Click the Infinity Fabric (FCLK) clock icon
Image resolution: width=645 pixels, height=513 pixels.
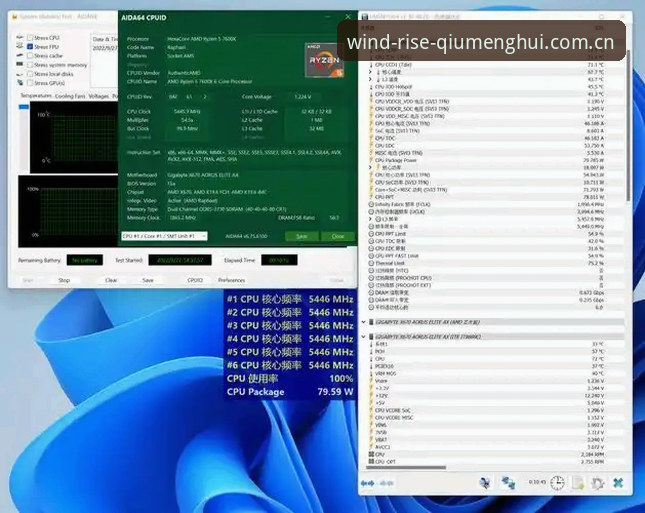click(x=371, y=204)
